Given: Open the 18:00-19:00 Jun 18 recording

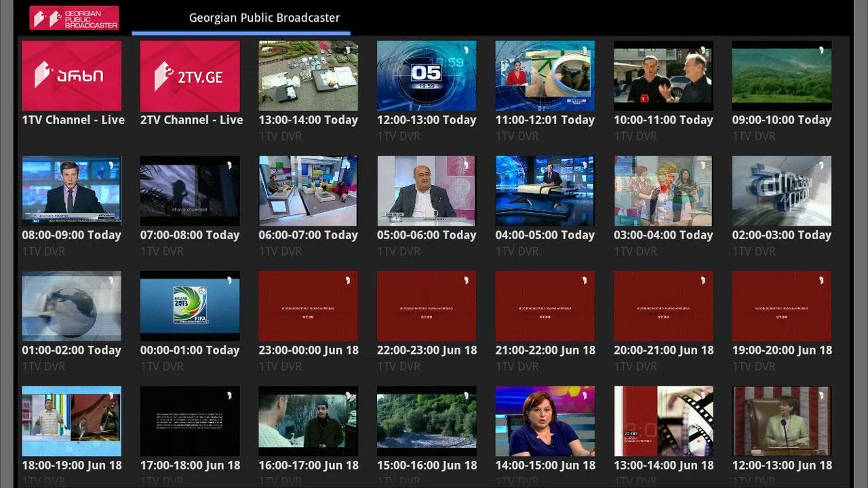Looking at the screenshot, I should tap(72, 421).
